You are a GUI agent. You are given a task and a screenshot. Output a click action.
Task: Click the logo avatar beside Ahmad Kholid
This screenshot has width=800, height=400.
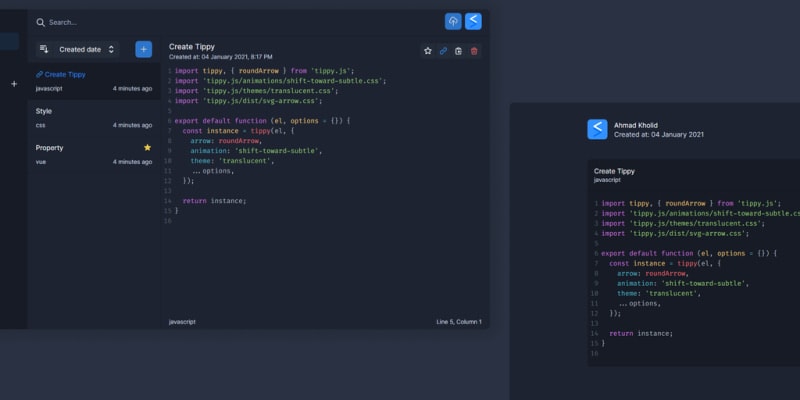(x=597, y=129)
